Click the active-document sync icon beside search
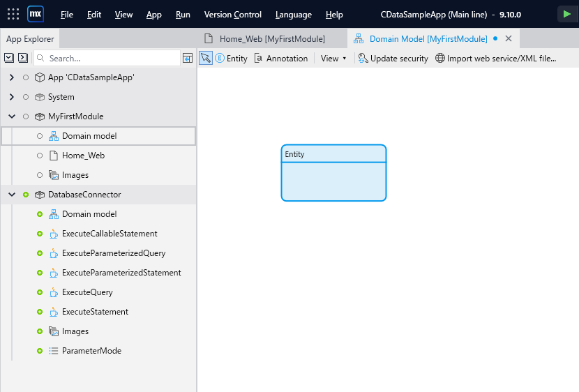This screenshot has height=392, width=579. coord(188,59)
